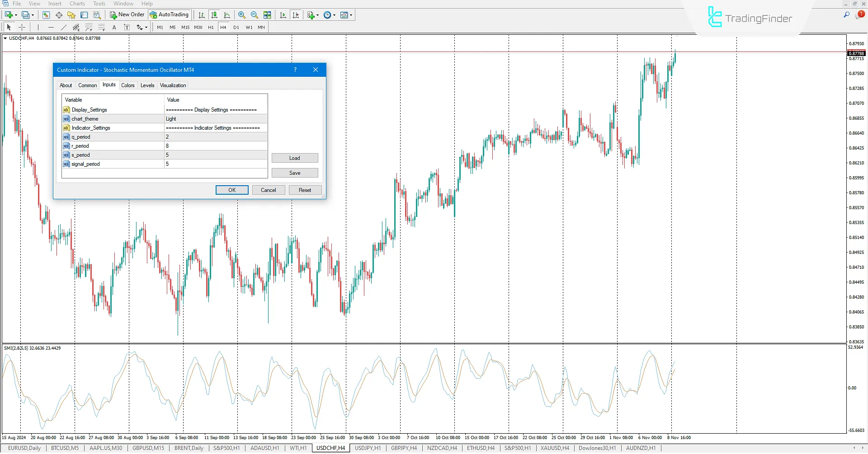
Task: Zoom out of the chart
Action: point(254,14)
